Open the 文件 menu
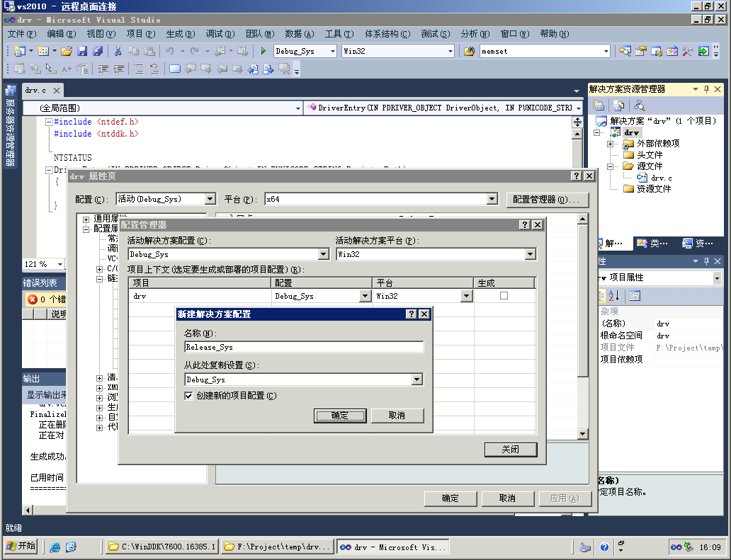Screen dimensions: 731x560 point(22,34)
